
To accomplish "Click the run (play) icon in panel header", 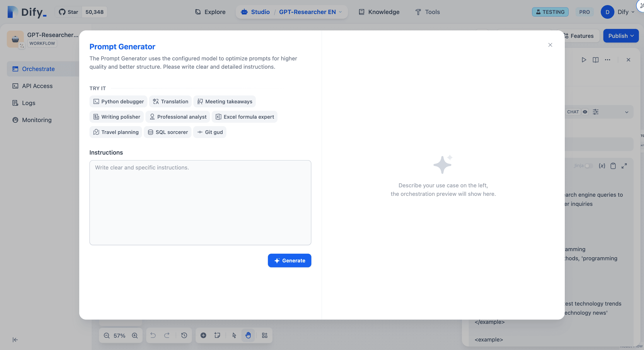I will pos(584,60).
